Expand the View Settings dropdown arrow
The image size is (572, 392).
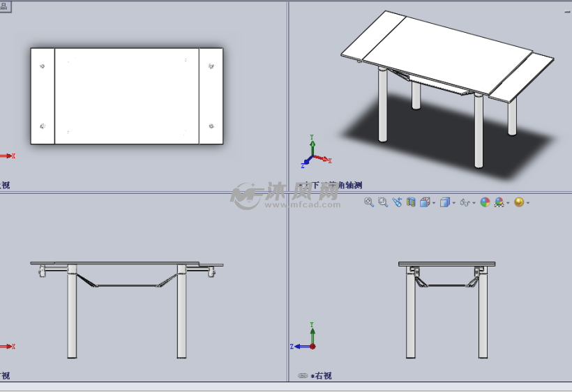coord(527,203)
